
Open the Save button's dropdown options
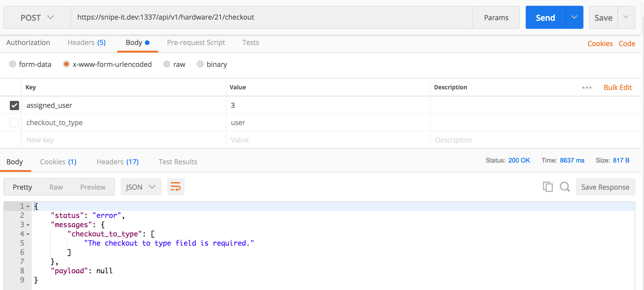pos(626,17)
